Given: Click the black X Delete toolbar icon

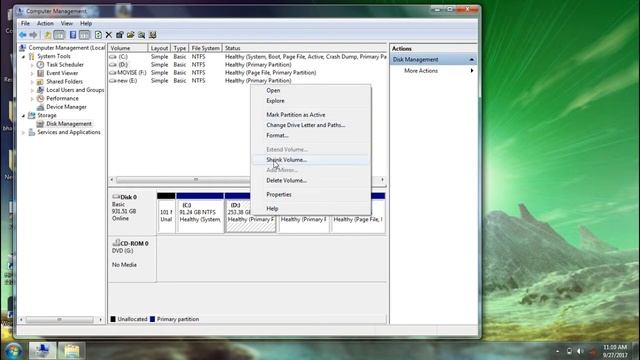Looking at the screenshot, I should click(x=109, y=35).
